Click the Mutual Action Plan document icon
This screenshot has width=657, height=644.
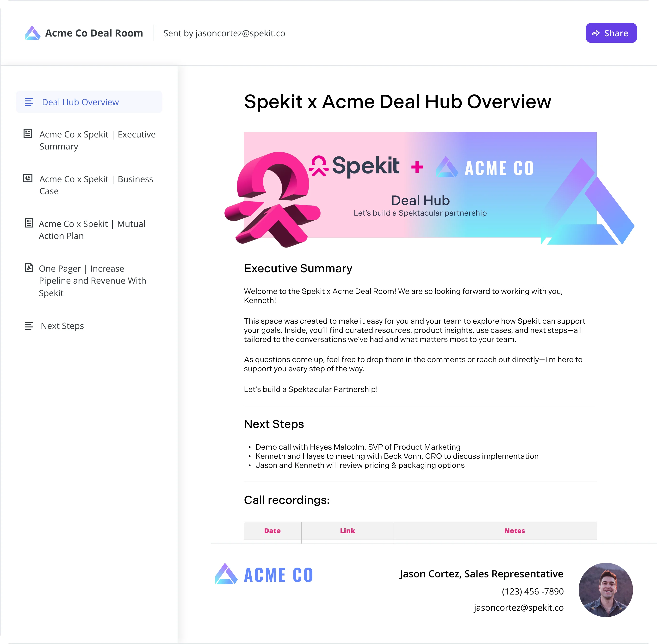point(29,223)
